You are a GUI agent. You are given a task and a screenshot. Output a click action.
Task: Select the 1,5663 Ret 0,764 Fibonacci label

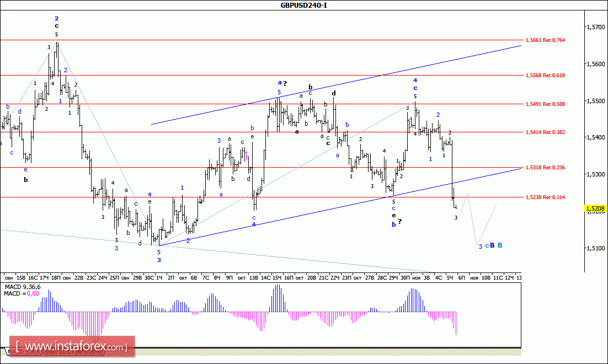(x=545, y=40)
